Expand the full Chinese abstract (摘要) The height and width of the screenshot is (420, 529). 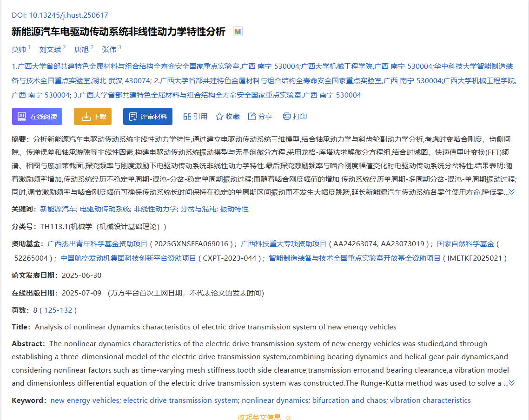tap(511, 192)
